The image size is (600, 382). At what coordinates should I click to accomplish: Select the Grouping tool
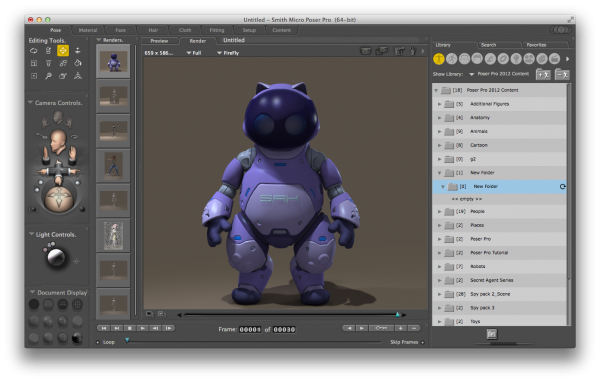(x=34, y=76)
